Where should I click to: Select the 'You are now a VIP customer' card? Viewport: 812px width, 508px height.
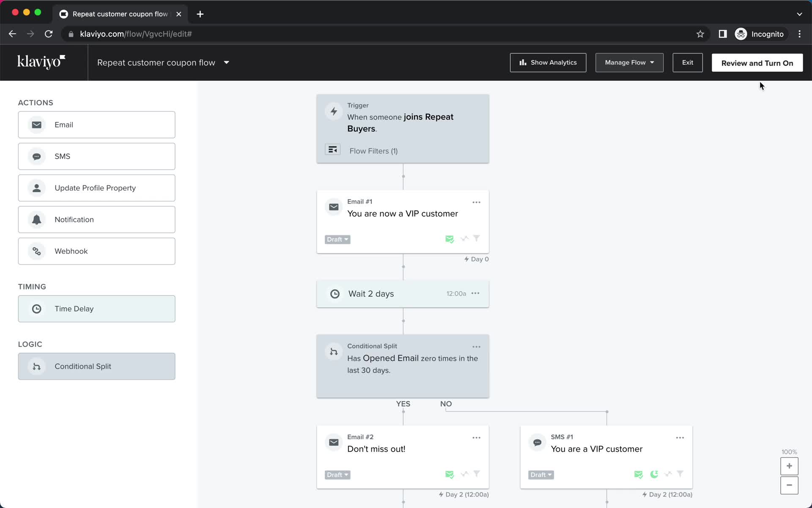[x=403, y=222]
